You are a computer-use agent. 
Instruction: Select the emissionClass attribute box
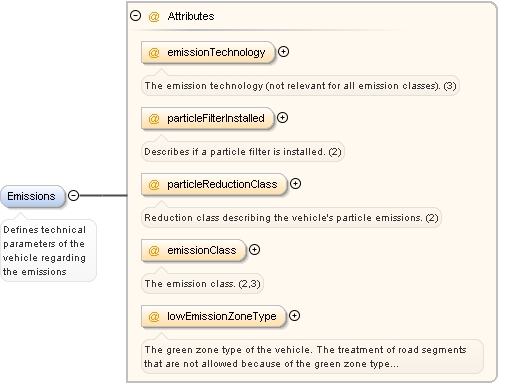[193, 250]
